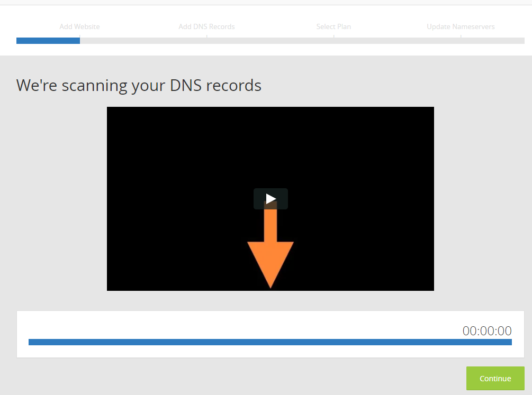
Task: Click the filled blue portion of the stepper bar
Action: point(48,40)
